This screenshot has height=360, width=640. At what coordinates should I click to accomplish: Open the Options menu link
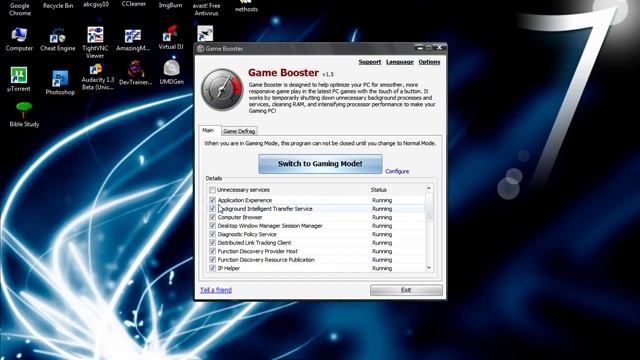(x=429, y=62)
